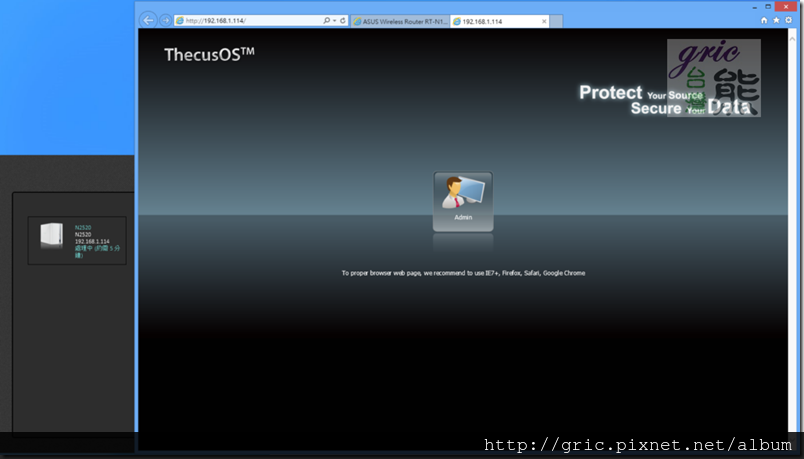The height and width of the screenshot is (459, 804).
Task: Open browser Tools gear icon
Action: click(789, 20)
